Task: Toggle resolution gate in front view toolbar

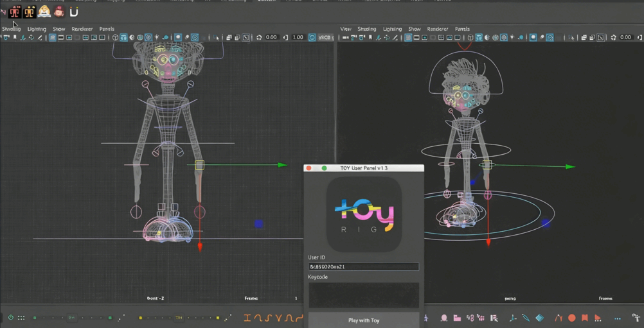Action: (69, 37)
